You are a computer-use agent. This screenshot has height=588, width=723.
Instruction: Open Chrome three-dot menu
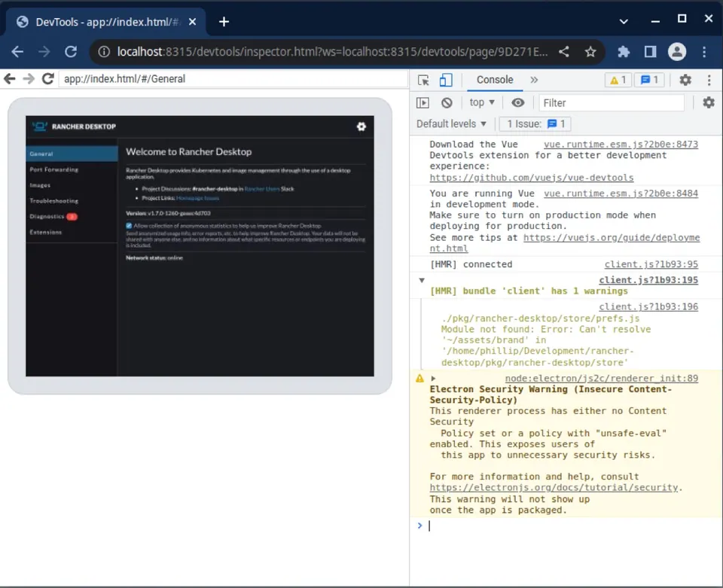[704, 52]
